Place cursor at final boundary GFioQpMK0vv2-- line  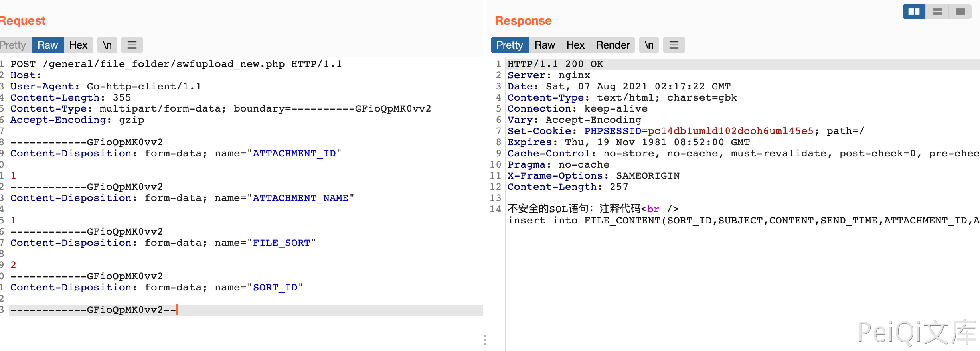(93, 310)
